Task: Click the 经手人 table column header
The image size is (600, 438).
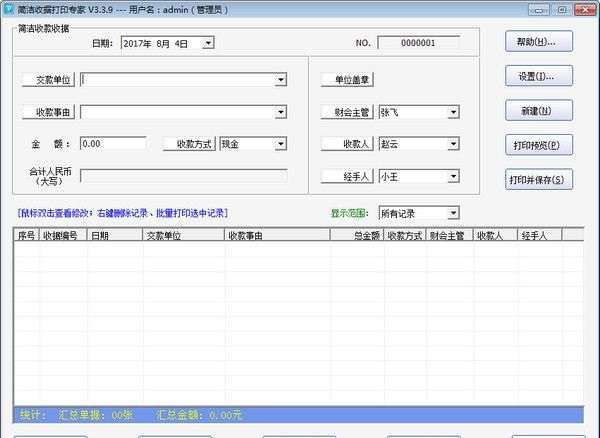Action: (540, 235)
